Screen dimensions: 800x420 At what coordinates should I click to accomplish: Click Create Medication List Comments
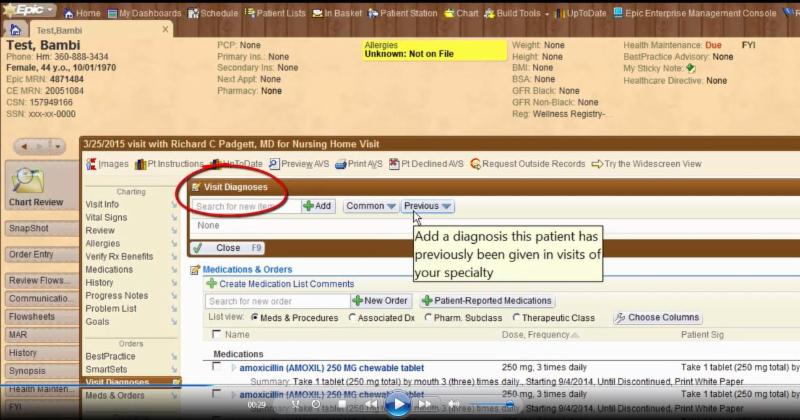[280, 284]
